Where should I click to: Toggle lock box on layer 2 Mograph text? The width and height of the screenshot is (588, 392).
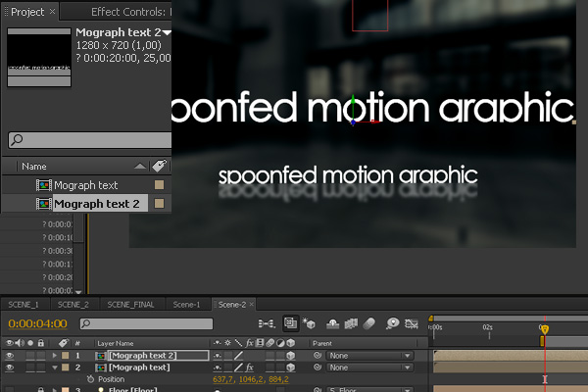(41, 367)
